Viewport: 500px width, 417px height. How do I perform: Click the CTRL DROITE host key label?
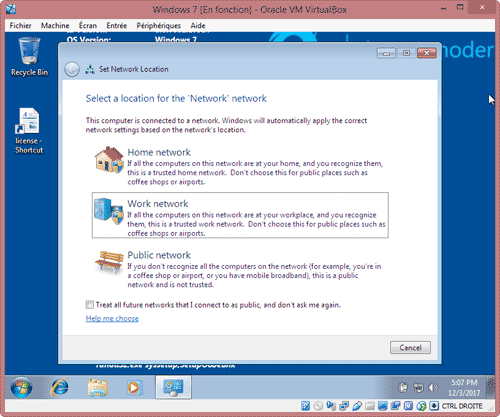pos(462,406)
